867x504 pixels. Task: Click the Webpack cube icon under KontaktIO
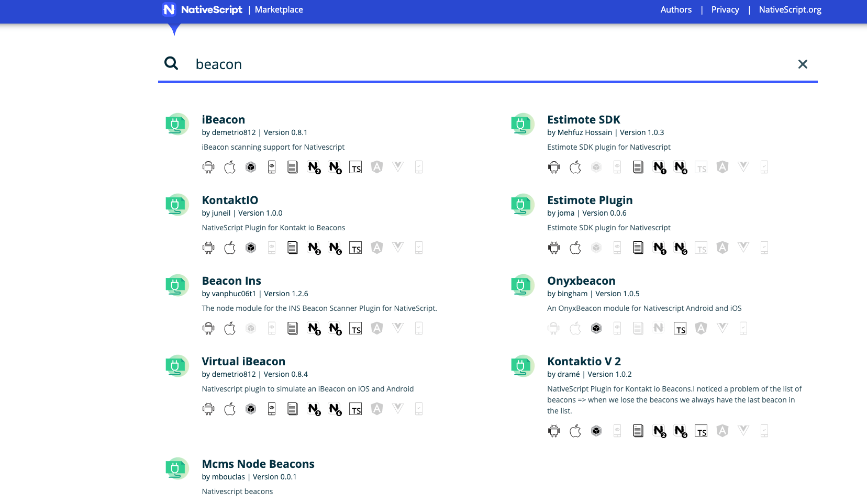[x=251, y=248]
